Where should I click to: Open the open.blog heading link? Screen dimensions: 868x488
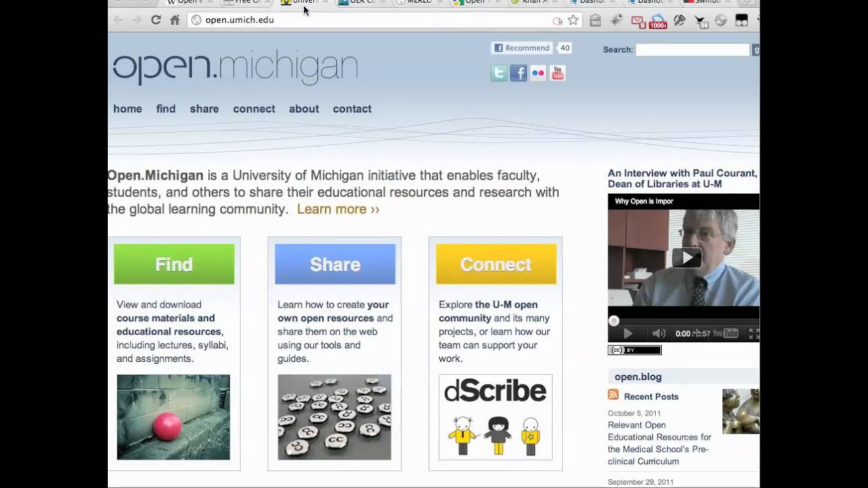pos(638,377)
